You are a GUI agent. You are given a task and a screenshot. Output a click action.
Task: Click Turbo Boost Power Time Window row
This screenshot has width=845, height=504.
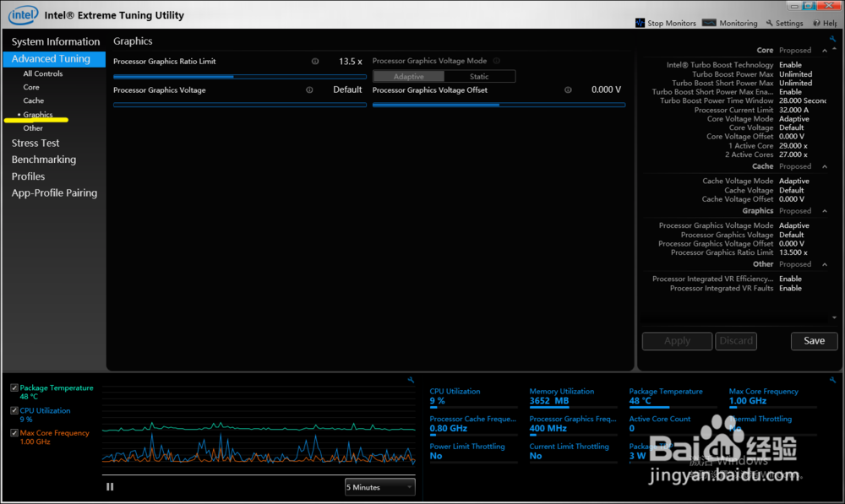[x=743, y=100]
